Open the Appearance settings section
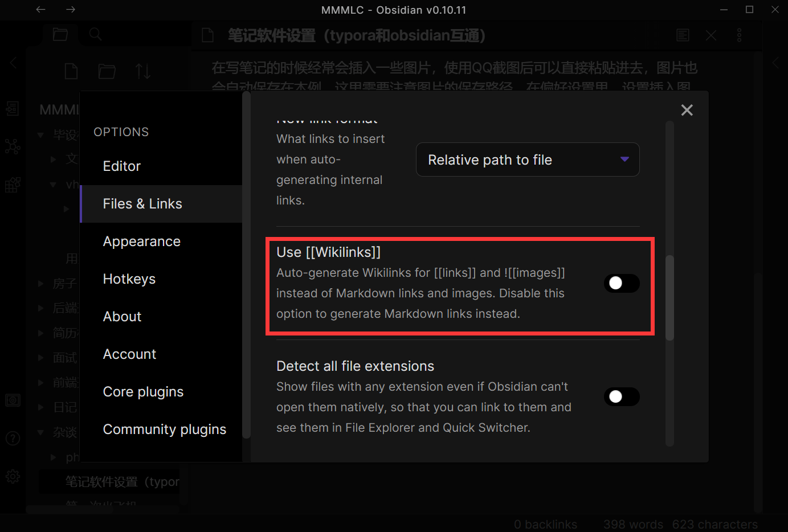 [x=141, y=241]
